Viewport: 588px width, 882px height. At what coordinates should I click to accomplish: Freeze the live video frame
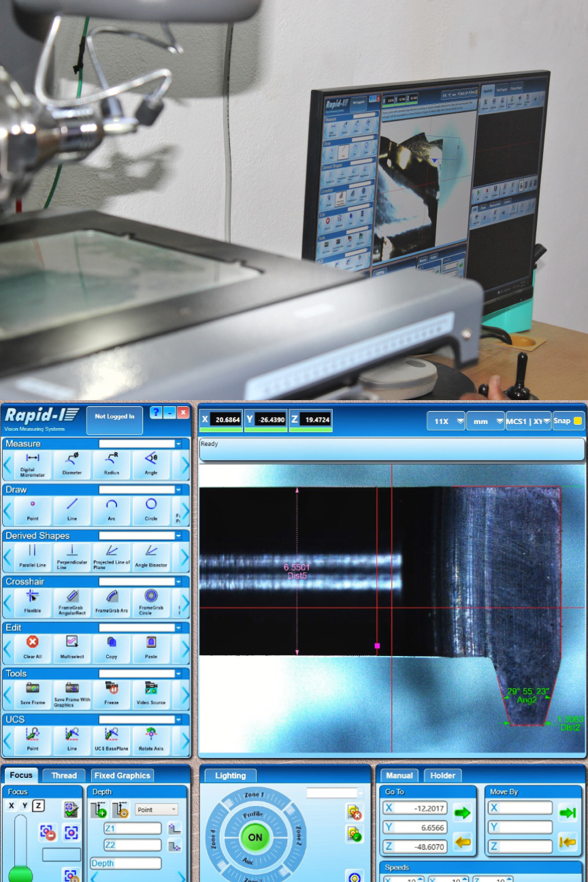112,692
